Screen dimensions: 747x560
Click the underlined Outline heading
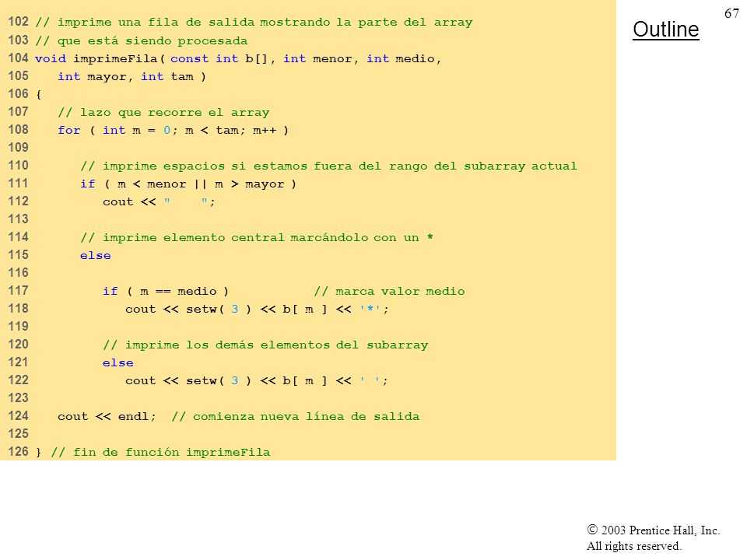pyautogui.click(x=665, y=30)
